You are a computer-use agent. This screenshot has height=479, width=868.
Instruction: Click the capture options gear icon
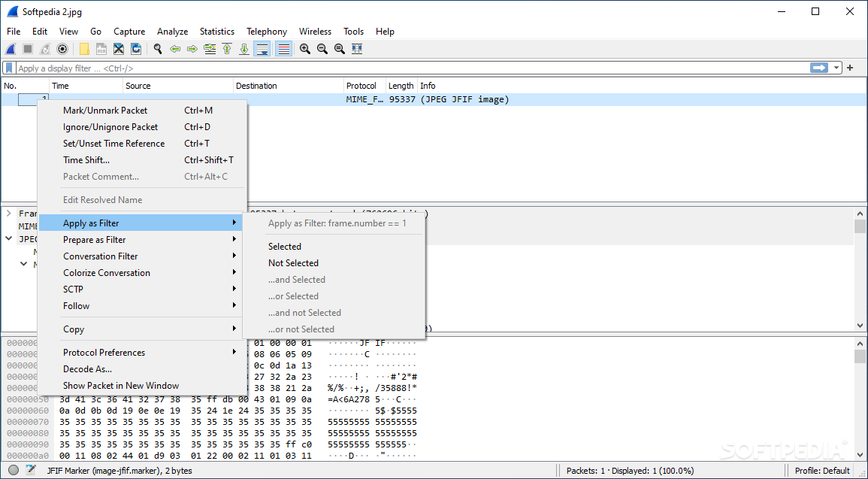62,49
